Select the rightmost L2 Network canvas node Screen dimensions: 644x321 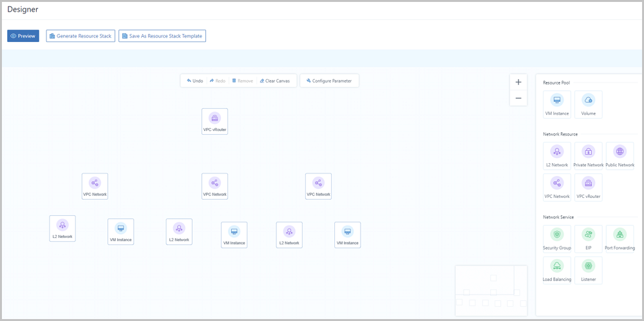[x=289, y=235]
